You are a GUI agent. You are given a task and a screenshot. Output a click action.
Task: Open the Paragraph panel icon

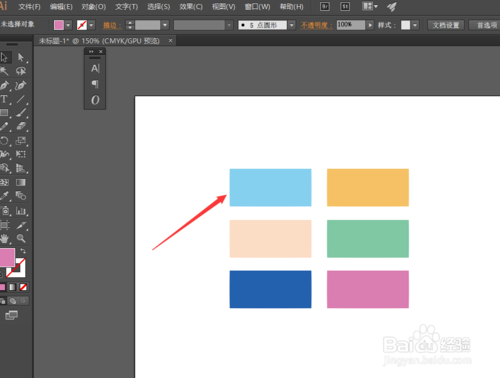pos(95,84)
